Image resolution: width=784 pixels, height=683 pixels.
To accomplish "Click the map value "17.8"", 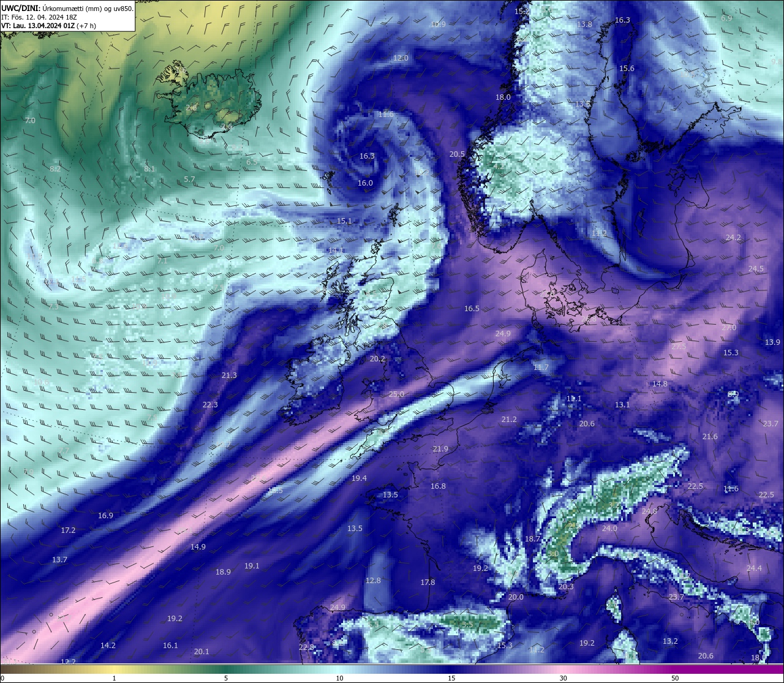I will pyautogui.click(x=428, y=583).
